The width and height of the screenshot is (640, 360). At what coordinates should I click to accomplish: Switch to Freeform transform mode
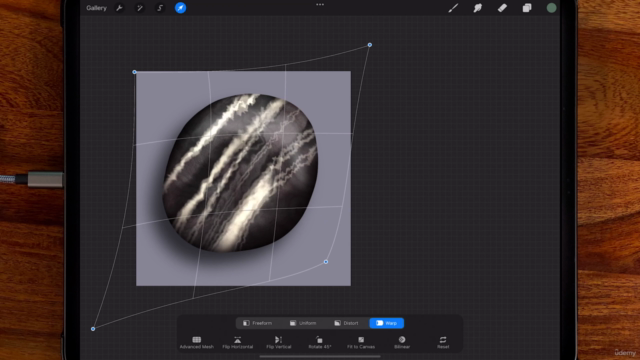click(x=258, y=323)
